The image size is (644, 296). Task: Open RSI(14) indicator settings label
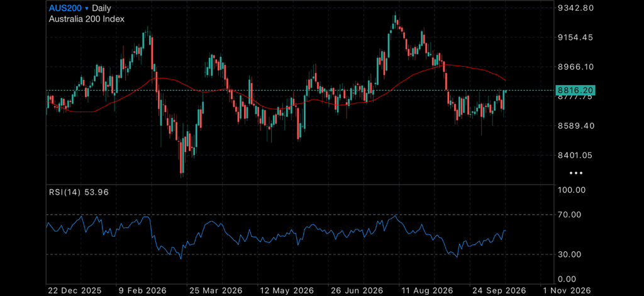(x=65, y=192)
